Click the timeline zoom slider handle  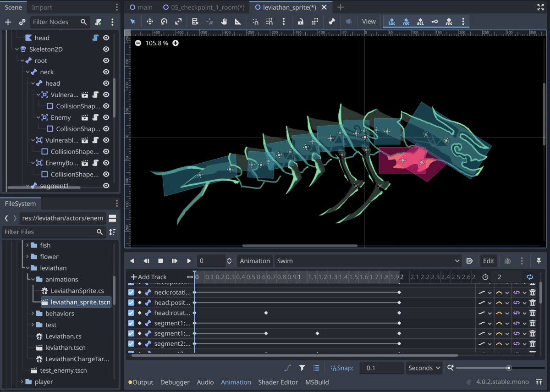pyautogui.click(x=509, y=368)
